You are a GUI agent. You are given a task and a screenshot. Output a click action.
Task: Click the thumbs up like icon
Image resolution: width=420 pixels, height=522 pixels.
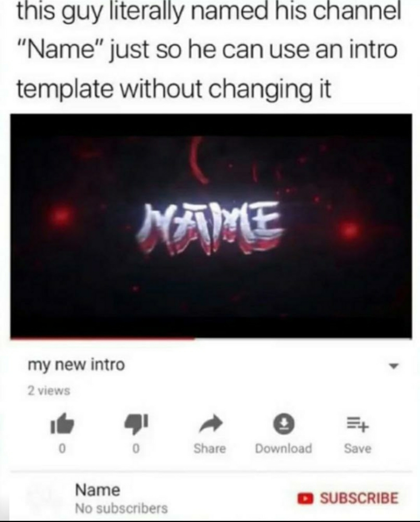click(62, 424)
